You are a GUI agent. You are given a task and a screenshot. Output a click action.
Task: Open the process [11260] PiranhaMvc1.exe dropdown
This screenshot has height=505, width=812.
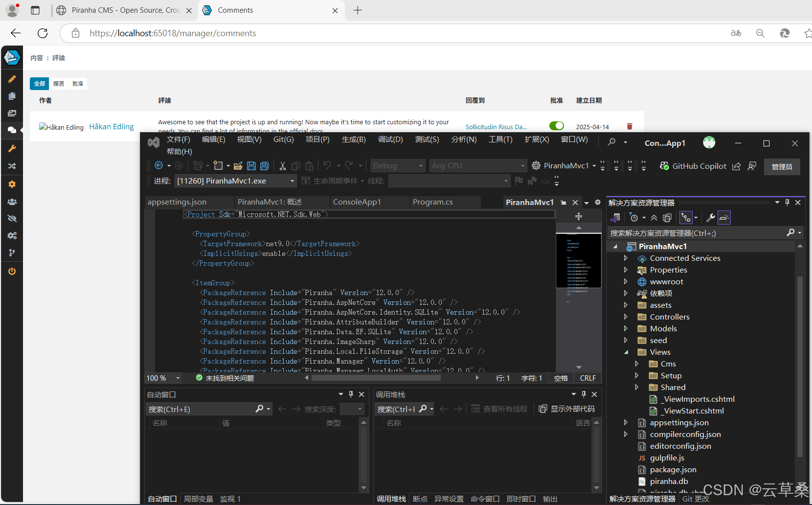tap(235, 181)
